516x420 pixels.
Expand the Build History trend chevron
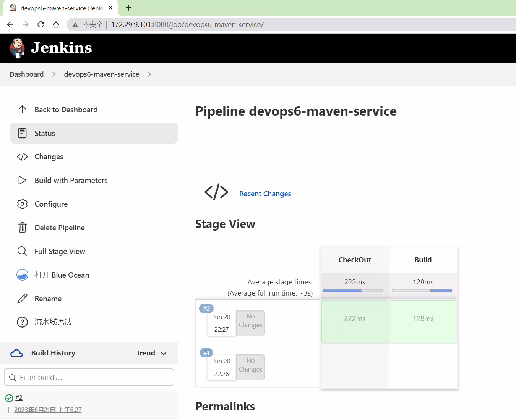[x=164, y=354]
